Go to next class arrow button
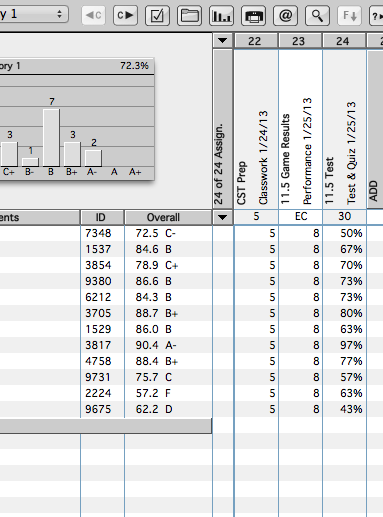This screenshot has width=383, height=517. tap(125, 15)
